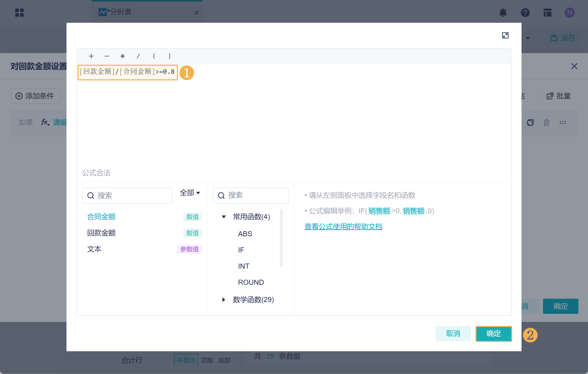The image size is (588, 374).
Task: Click the expand formula editor icon
Action: click(505, 35)
